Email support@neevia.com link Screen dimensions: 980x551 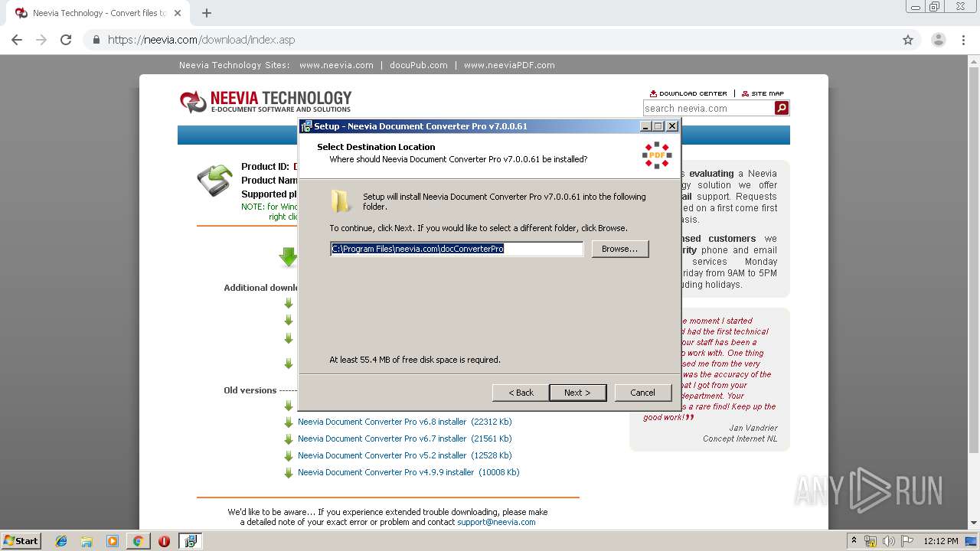tap(496, 522)
